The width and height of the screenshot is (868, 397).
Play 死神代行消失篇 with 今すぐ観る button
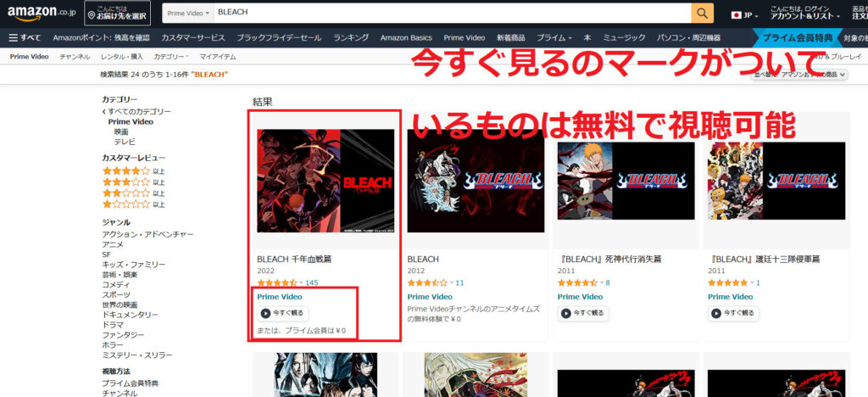(x=583, y=313)
